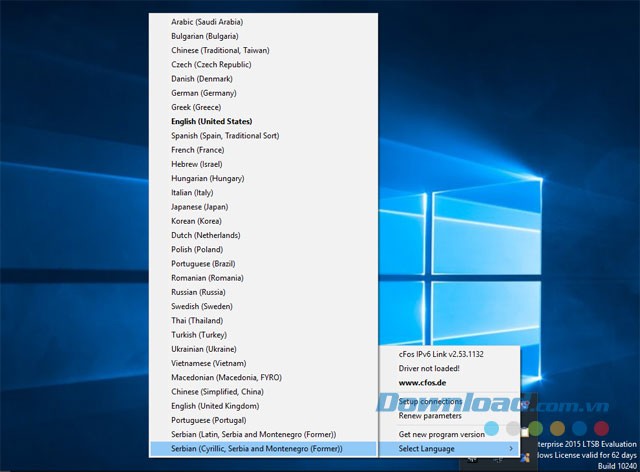Select Arabic (Saudi Arabia) language
The height and width of the screenshot is (472, 640).
pyautogui.click(x=207, y=21)
